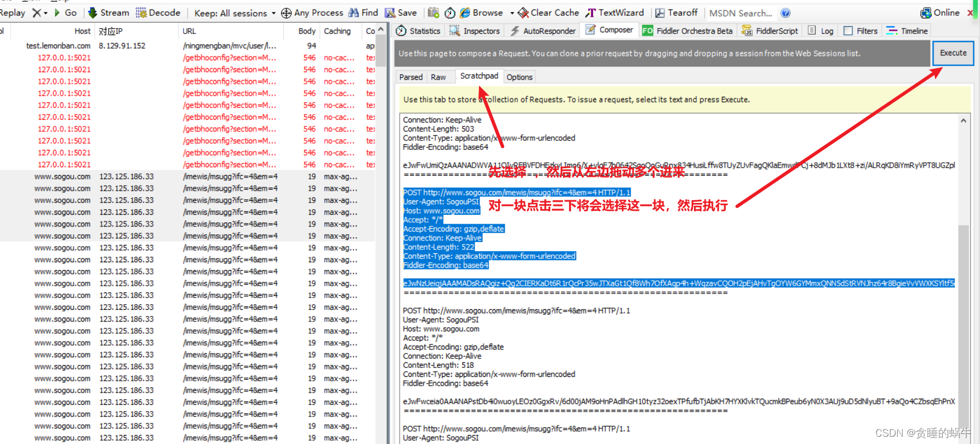The height and width of the screenshot is (444, 980).
Task: Click the highlighted 'Accept-Encoding: gzip,deflate' line
Action: tap(453, 229)
